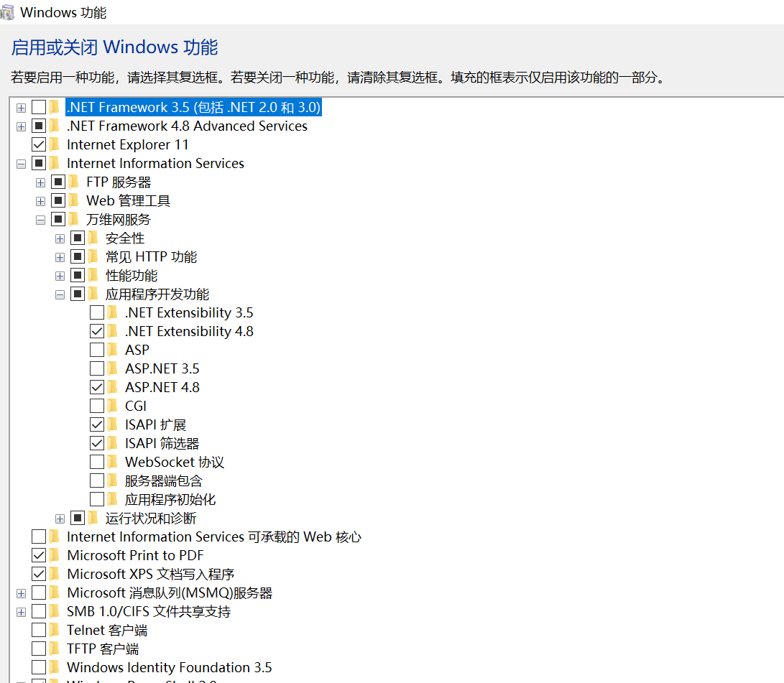Viewport: 784px width, 683px height.
Task: Collapse Internet Information Services node
Action: 21,164
